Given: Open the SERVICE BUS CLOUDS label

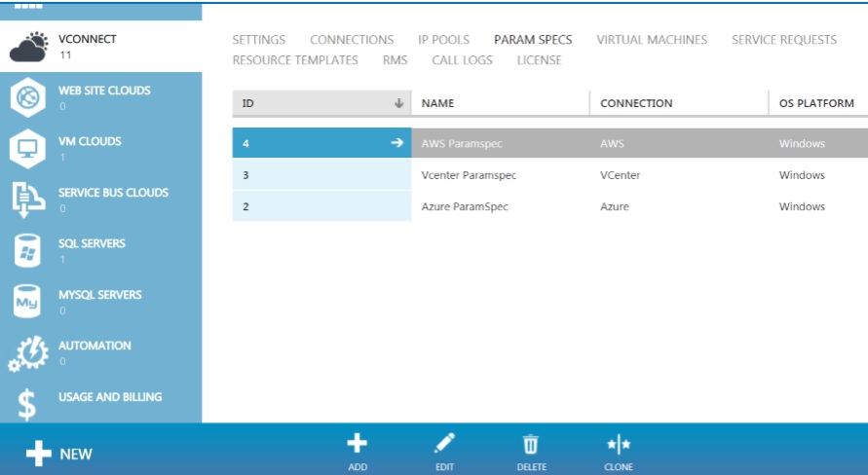Looking at the screenshot, I should [113, 193].
